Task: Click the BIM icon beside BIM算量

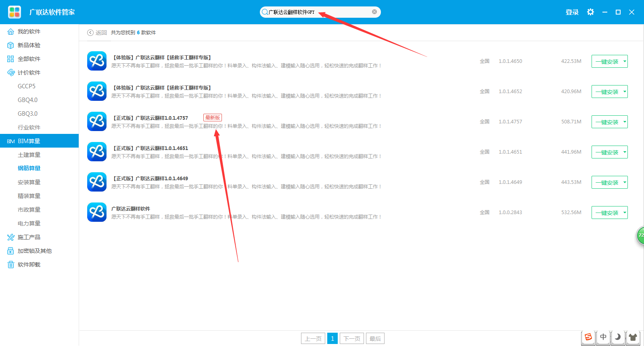Action: (11, 141)
